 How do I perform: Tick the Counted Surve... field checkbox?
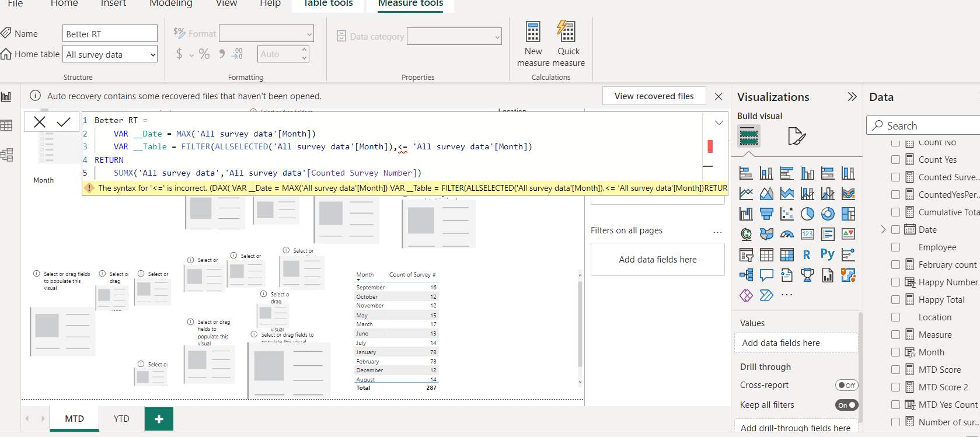(x=895, y=177)
